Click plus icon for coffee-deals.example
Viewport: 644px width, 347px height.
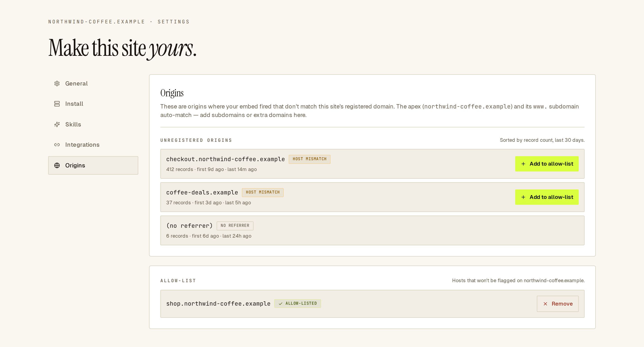coord(523,197)
